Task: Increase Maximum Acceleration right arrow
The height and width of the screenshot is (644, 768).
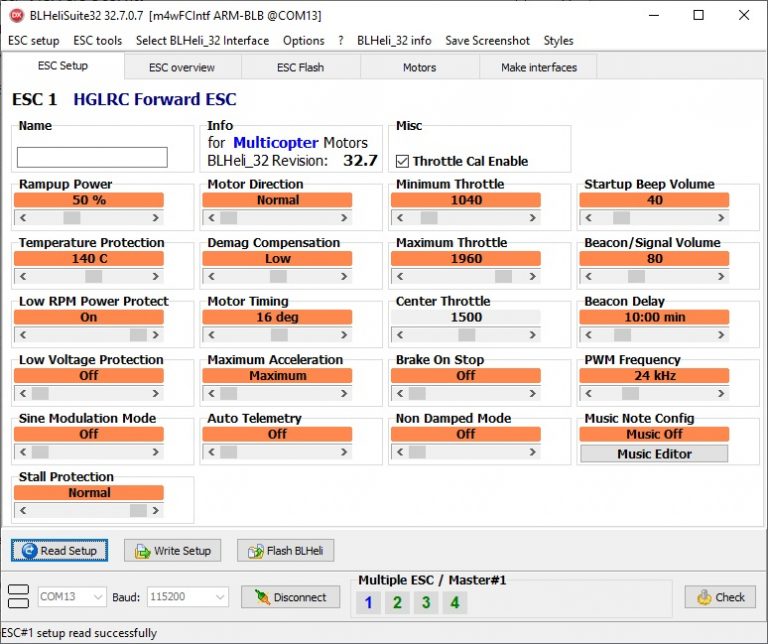Action: click(x=344, y=393)
